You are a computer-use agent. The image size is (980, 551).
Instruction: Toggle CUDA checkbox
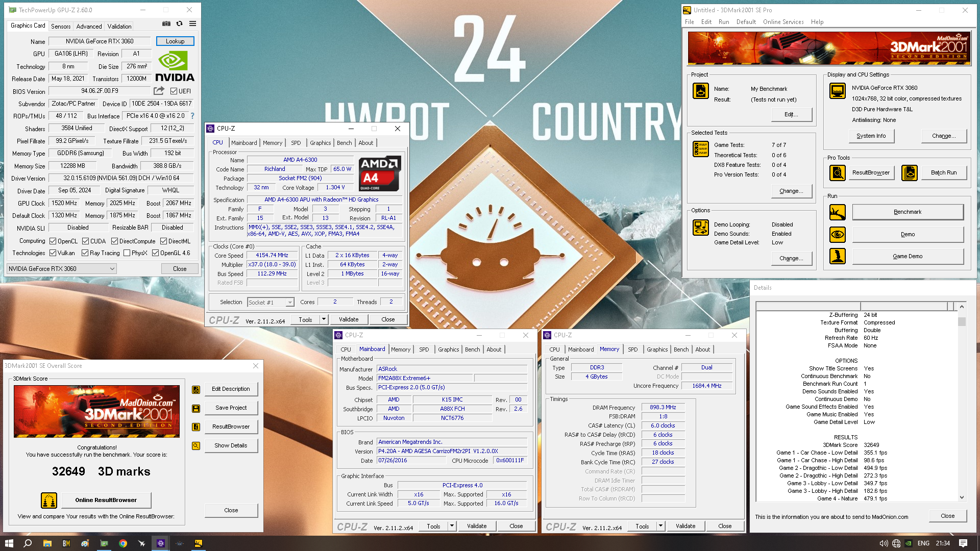[85, 241]
